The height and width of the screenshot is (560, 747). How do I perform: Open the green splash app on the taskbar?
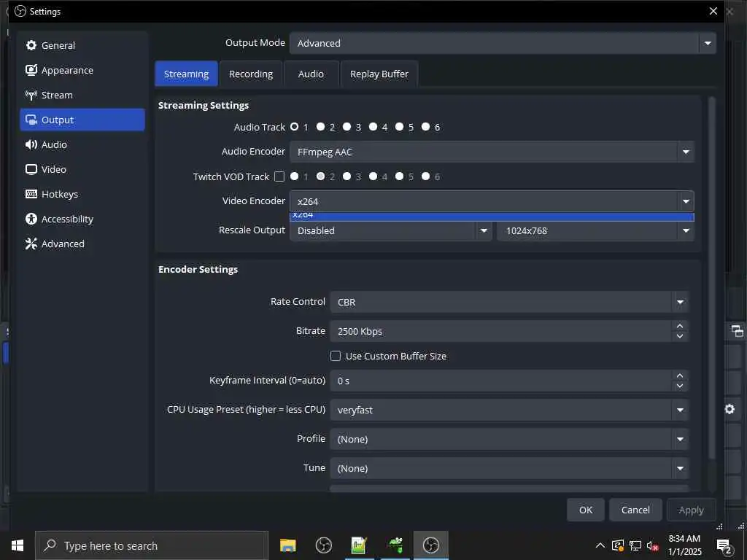pos(395,545)
